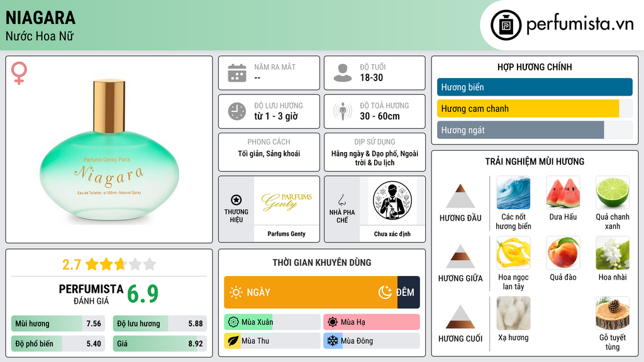Viewport: 644px width, 362px height.
Task: Click the Trải nghiệm mùi hương heading
Action: 535,162
